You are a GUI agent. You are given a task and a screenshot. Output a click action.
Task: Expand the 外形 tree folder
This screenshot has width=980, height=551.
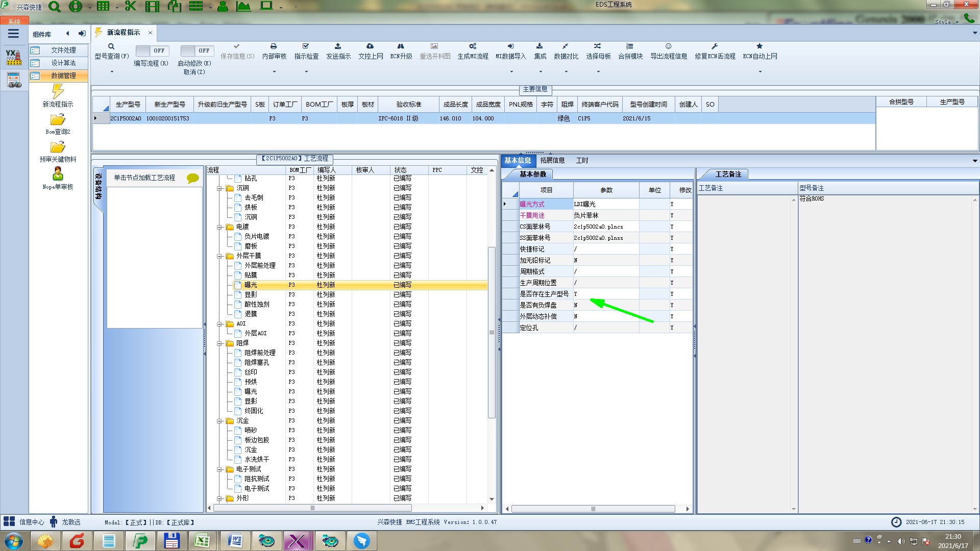point(220,498)
